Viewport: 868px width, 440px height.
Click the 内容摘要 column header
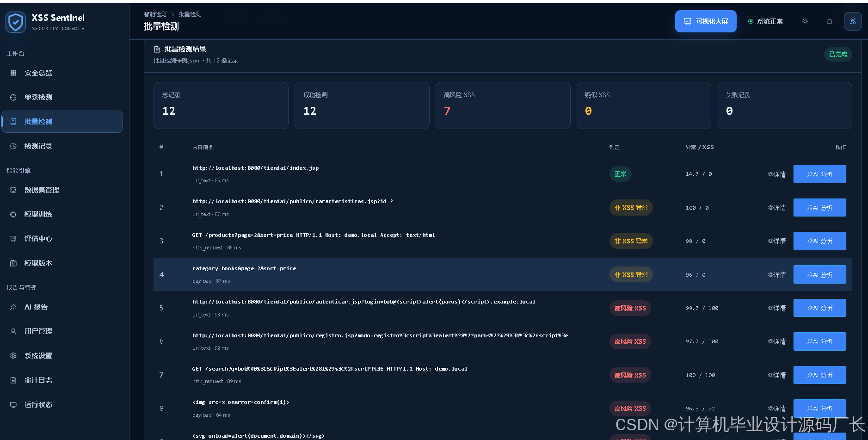pos(203,147)
